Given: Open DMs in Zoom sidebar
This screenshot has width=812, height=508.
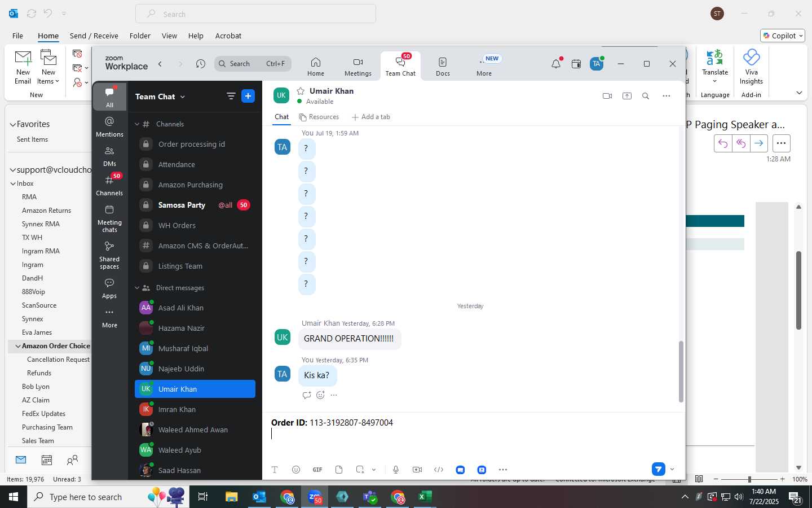Looking at the screenshot, I should 109,156.
